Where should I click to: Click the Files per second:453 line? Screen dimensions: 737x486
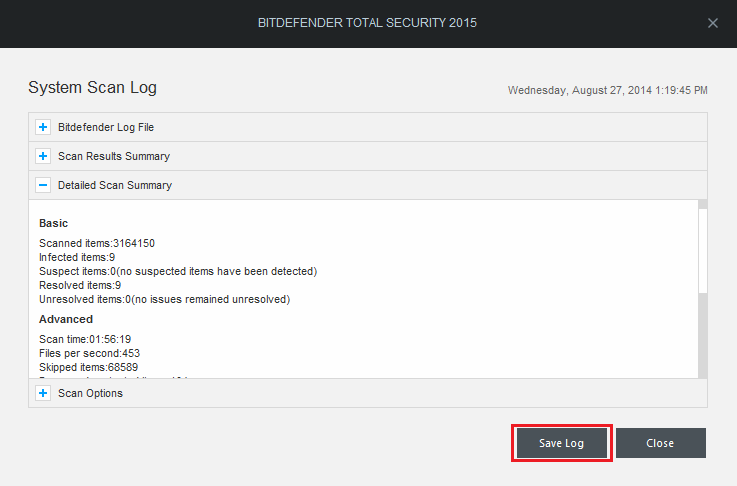tap(89, 353)
